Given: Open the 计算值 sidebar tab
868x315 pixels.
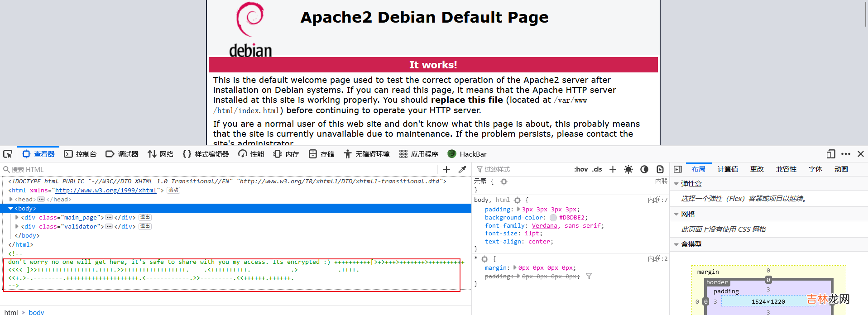Looking at the screenshot, I should [x=728, y=169].
